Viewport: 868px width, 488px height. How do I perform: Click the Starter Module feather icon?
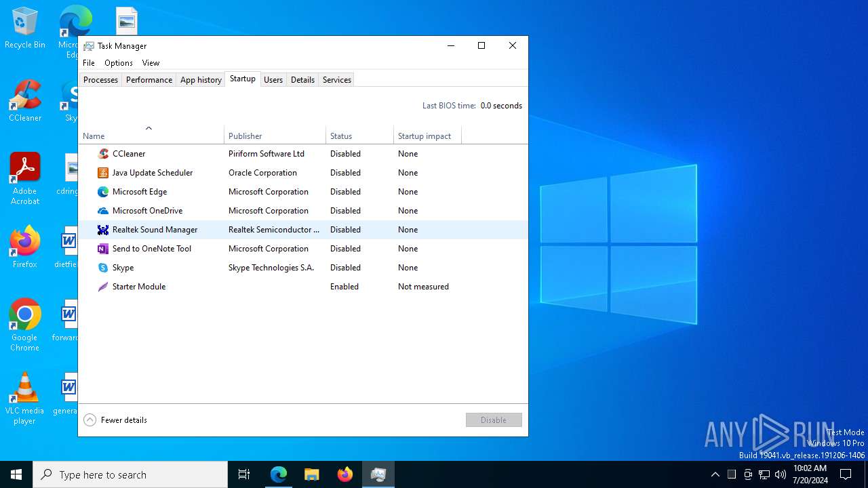click(x=103, y=287)
